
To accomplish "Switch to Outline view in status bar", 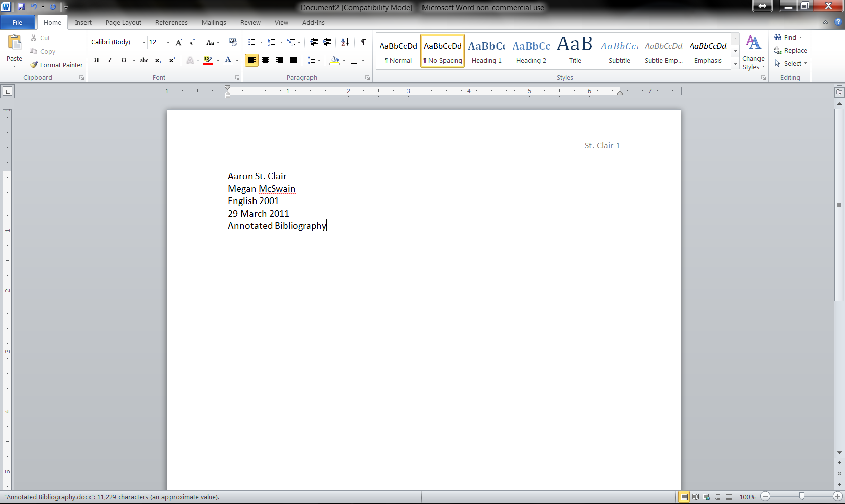I will tap(718, 497).
